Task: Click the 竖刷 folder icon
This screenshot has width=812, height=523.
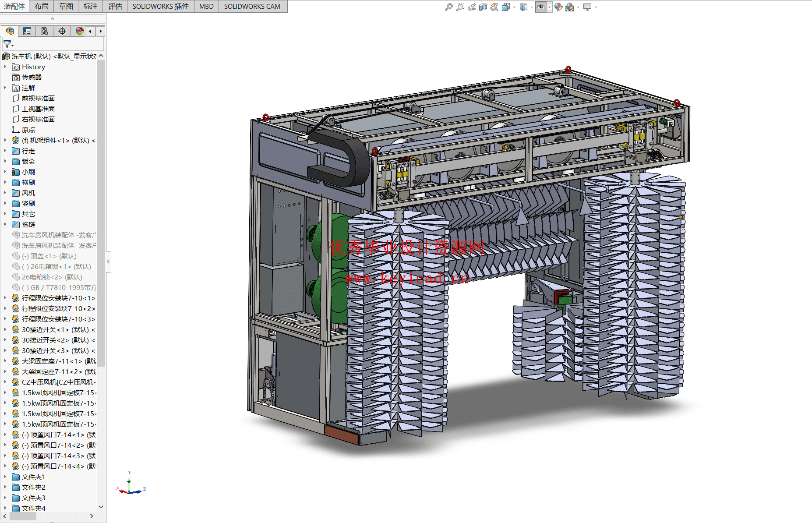Action: click(16, 204)
